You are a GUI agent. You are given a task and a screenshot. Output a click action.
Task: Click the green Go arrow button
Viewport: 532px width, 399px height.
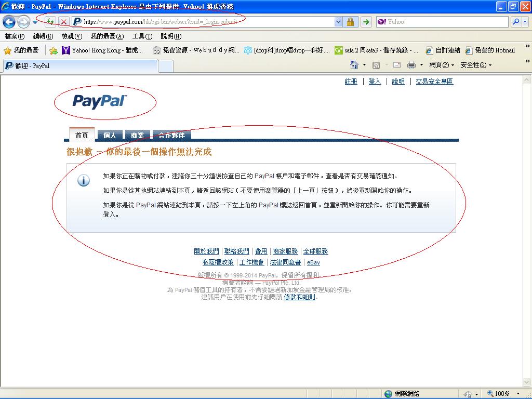point(366,22)
